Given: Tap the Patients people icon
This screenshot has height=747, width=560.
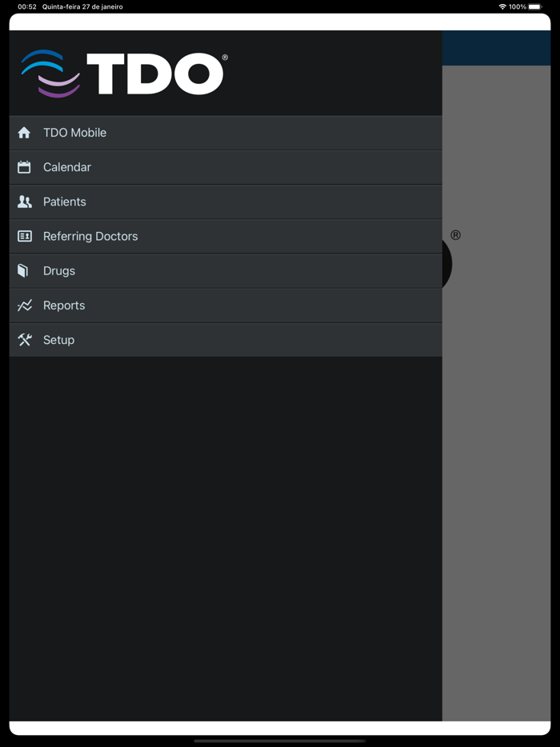Looking at the screenshot, I should 25,202.
